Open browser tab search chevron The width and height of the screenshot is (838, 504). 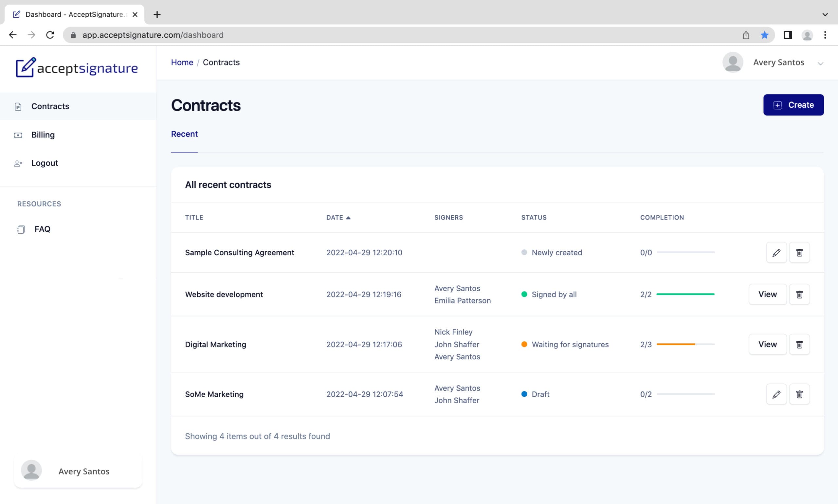coord(825,15)
